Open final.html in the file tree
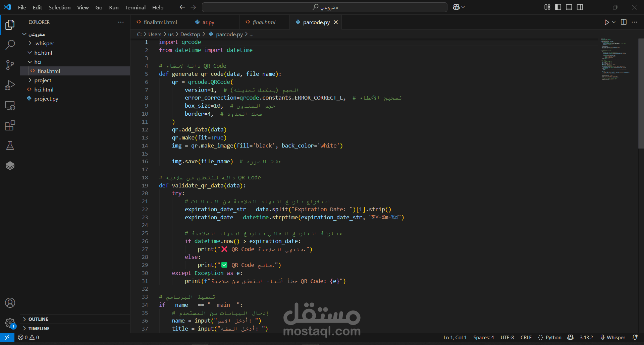This screenshot has height=345, width=644. 75,71
